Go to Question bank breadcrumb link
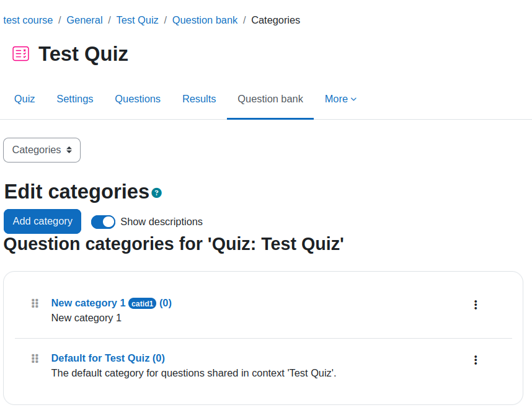The height and width of the screenshot is (410, 532). pyautogui.click(x=205, y=20)
